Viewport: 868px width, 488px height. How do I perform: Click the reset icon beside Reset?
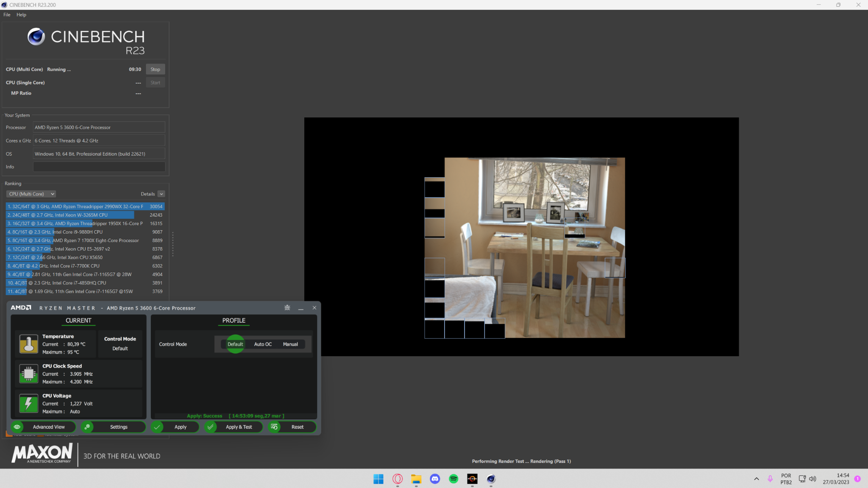coord(274,427)
